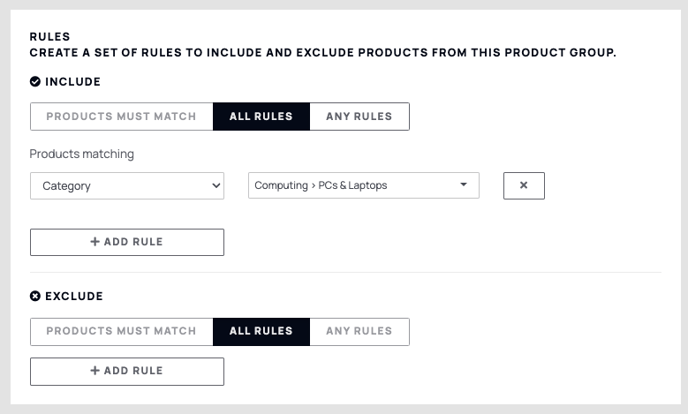
Task: Click the plus icon in Exclude Add Rule
Action: 95,371
